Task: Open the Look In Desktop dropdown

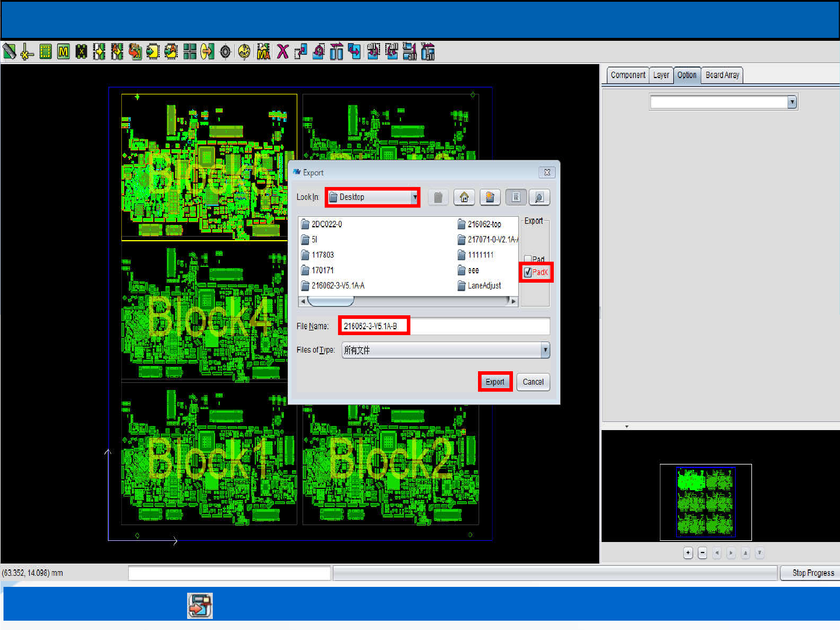Action: 372,198
